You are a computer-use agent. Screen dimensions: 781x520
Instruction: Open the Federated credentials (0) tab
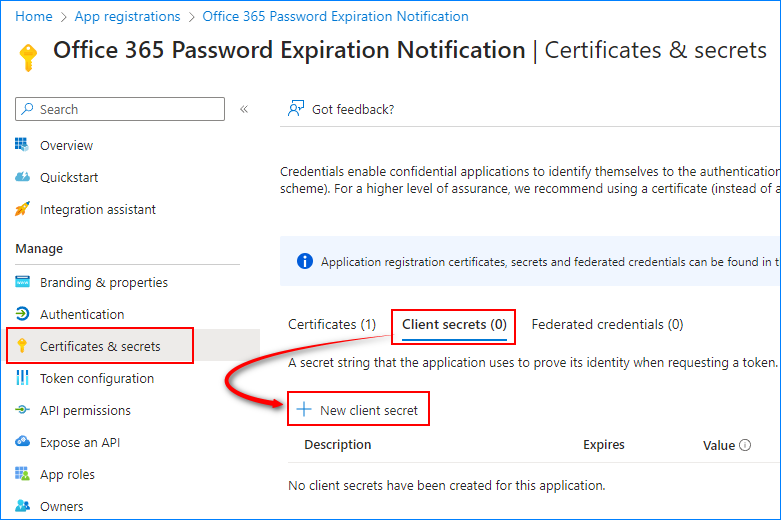coord(607,325)
